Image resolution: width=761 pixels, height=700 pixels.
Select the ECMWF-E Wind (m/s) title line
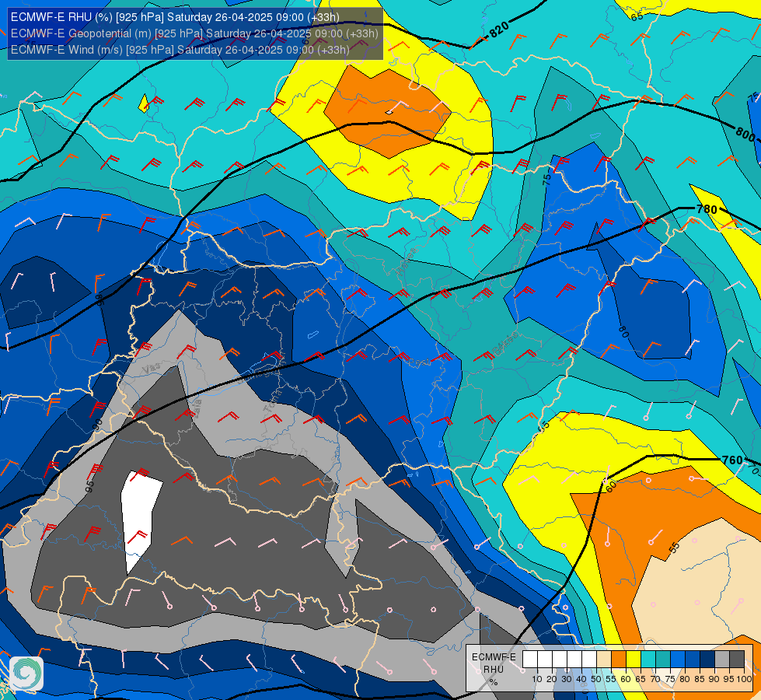pos(180,50)
